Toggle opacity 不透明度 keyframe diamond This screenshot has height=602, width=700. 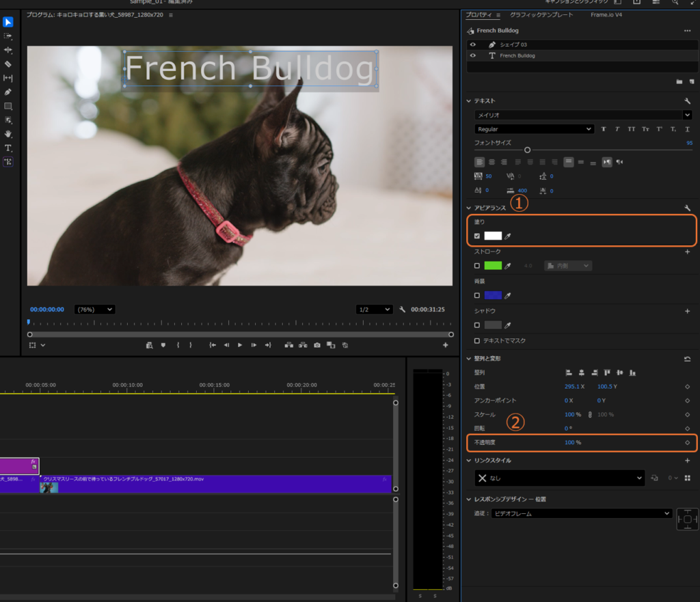(688, 443)
